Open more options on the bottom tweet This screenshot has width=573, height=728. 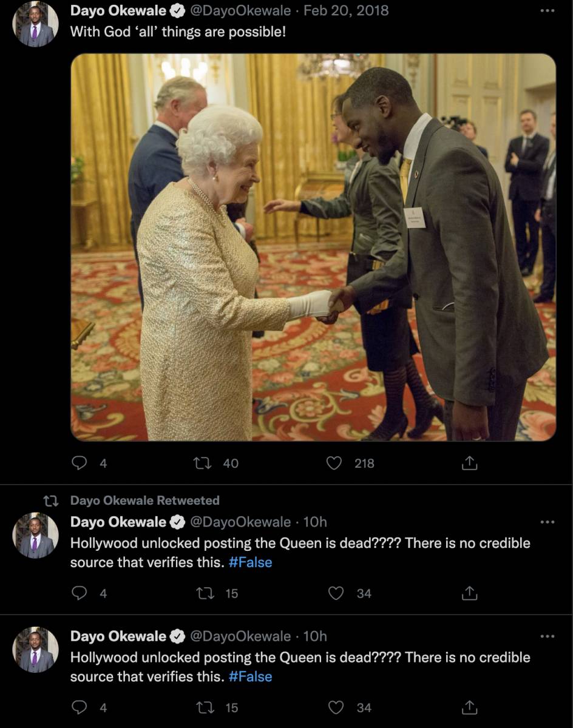[547, 636]
